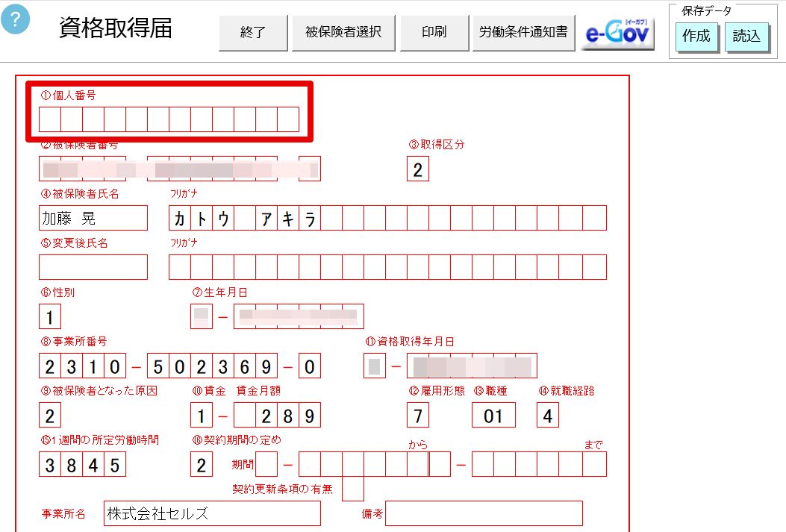Click the empty 変更後氏名 name field
786x532 pixels.
point(93,267)
